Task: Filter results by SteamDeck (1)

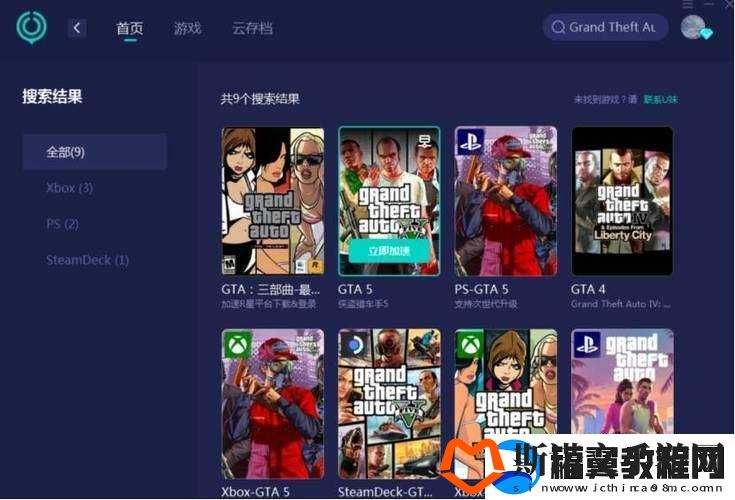Action: coord(88,260)
